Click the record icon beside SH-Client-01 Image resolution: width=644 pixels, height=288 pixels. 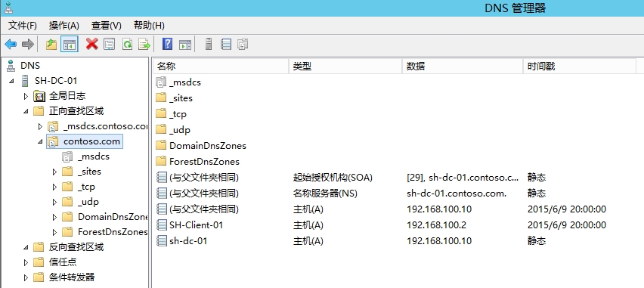(162, 225)
